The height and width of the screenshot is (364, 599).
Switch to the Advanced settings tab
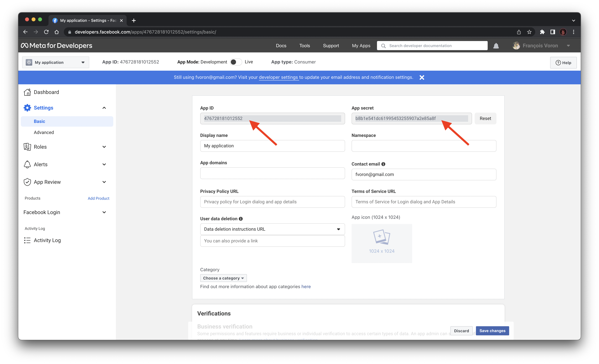pyautogui.click(x=44, y=132)
